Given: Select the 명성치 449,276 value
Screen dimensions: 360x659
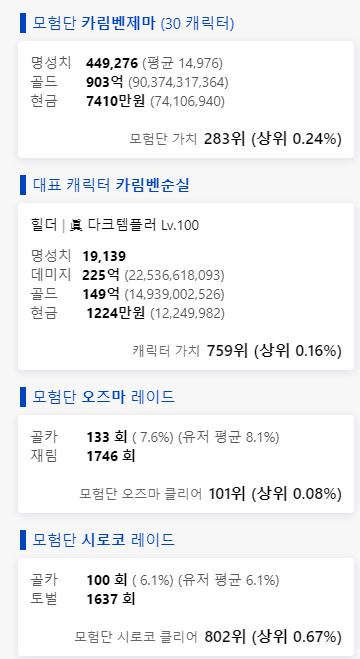Looking at the screenshot, I should (112, 63).
